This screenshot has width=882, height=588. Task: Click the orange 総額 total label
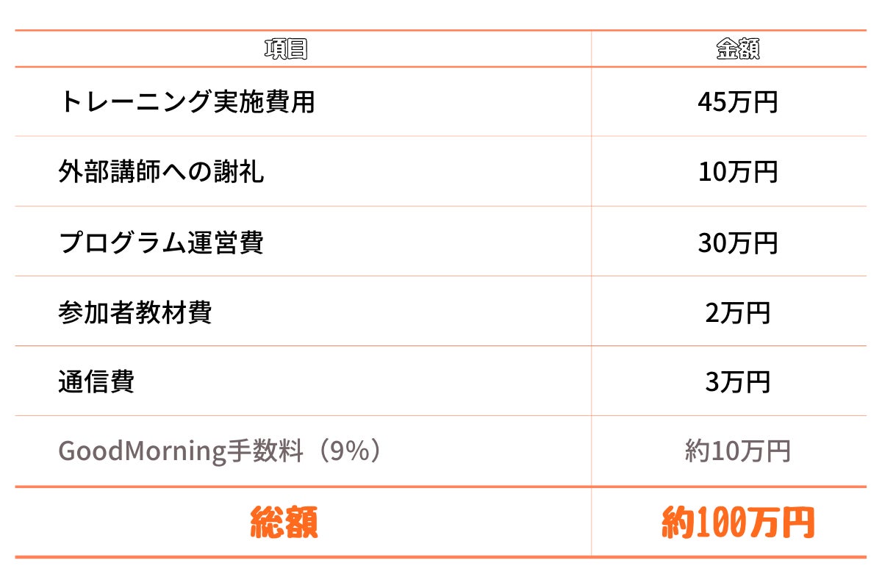[x=284, y=523]
